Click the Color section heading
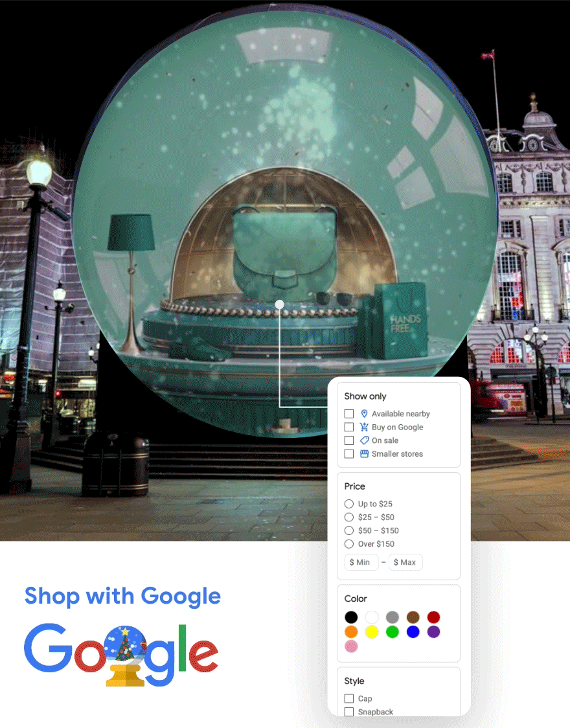The width and height of the screenshot is (570, 728). click(x=356, y=598)
